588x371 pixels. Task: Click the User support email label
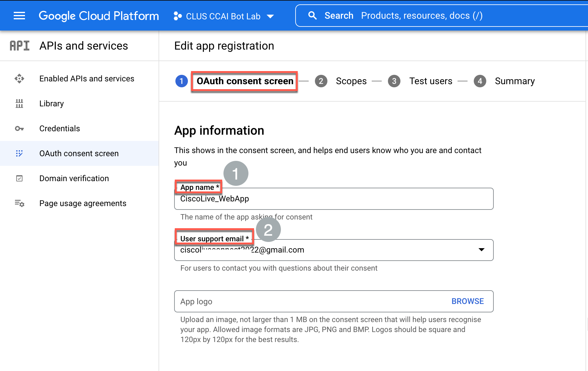tap(215, 239)
